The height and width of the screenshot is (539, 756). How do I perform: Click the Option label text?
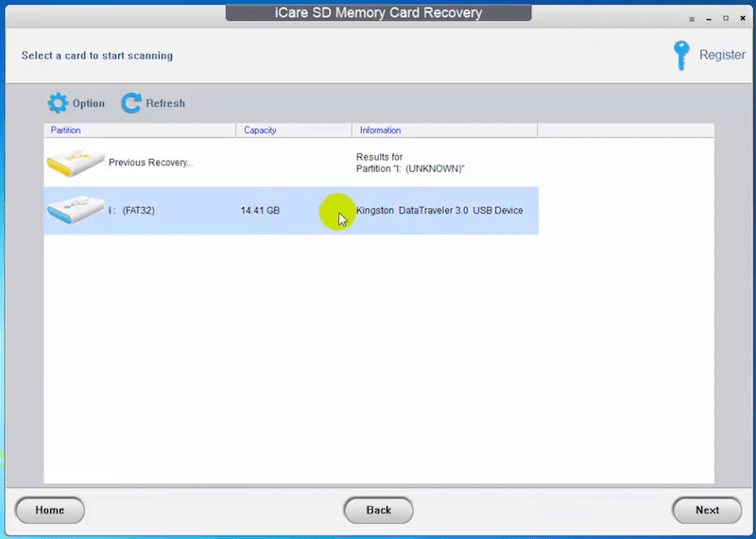(89, 103)
